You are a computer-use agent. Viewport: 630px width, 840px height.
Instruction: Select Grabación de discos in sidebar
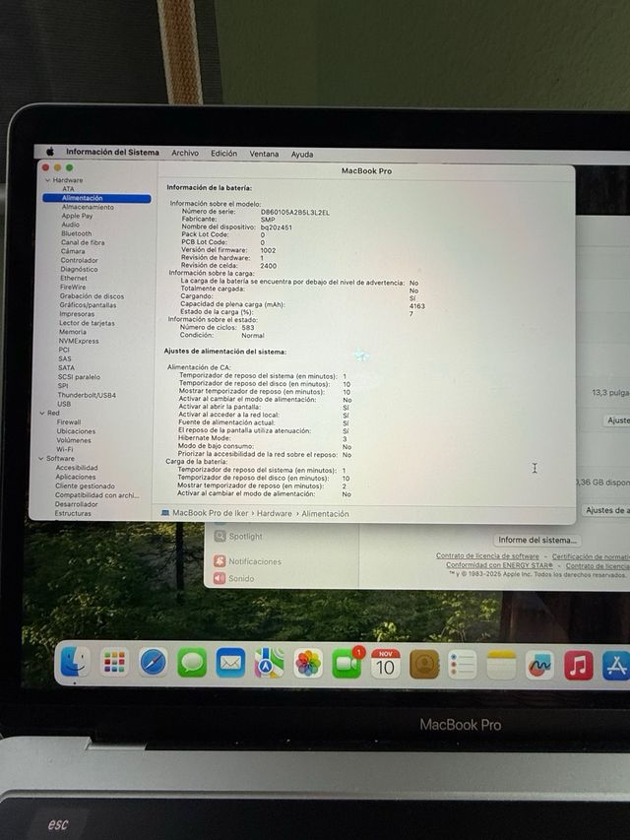click(92, 296)
